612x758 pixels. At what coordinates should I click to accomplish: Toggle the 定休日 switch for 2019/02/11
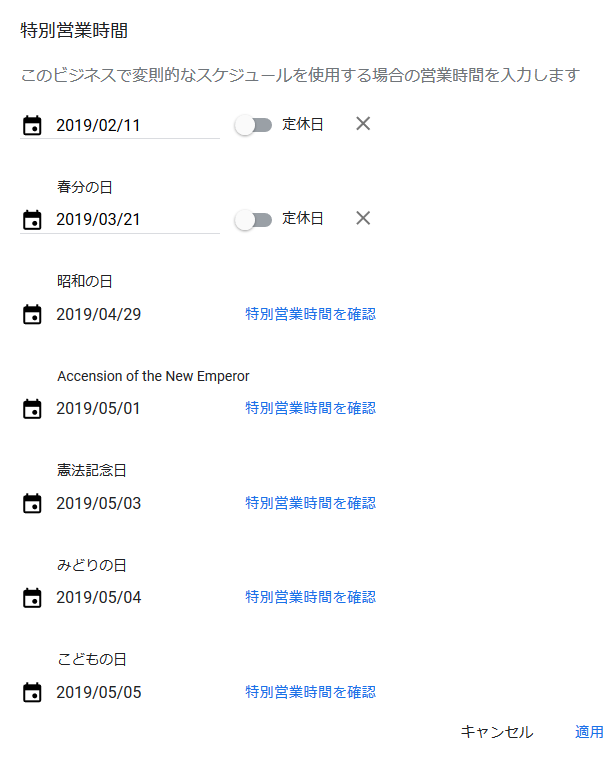[253, 125]
